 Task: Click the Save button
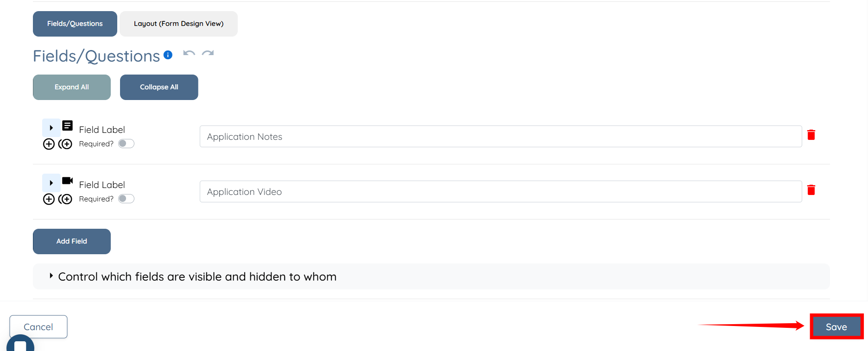click(836, 327)
